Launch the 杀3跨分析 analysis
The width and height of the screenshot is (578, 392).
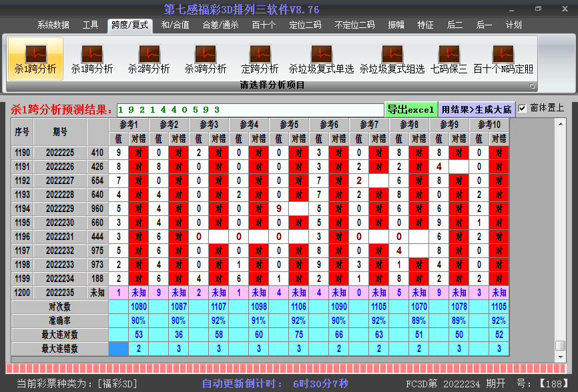click(x=206, y=59)
